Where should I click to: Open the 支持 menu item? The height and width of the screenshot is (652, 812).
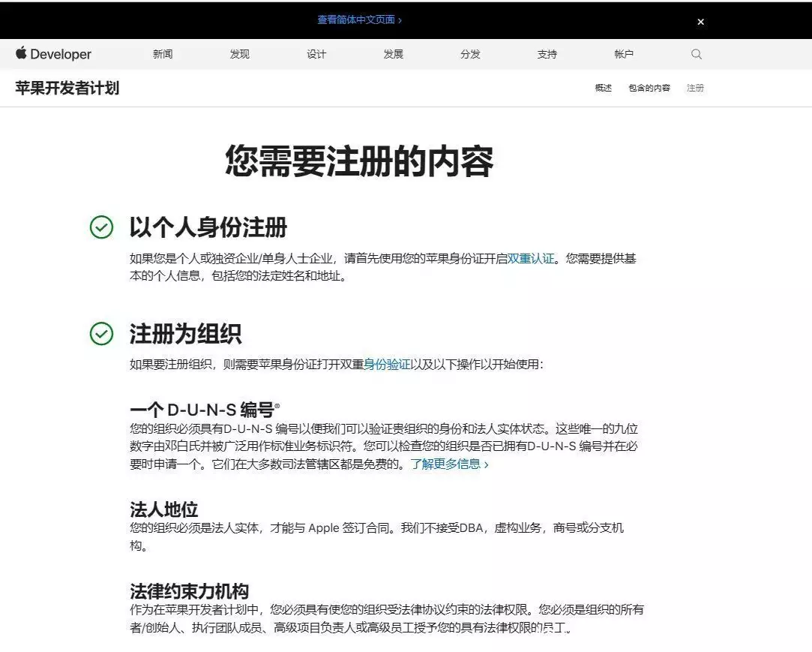coord(547,54)
